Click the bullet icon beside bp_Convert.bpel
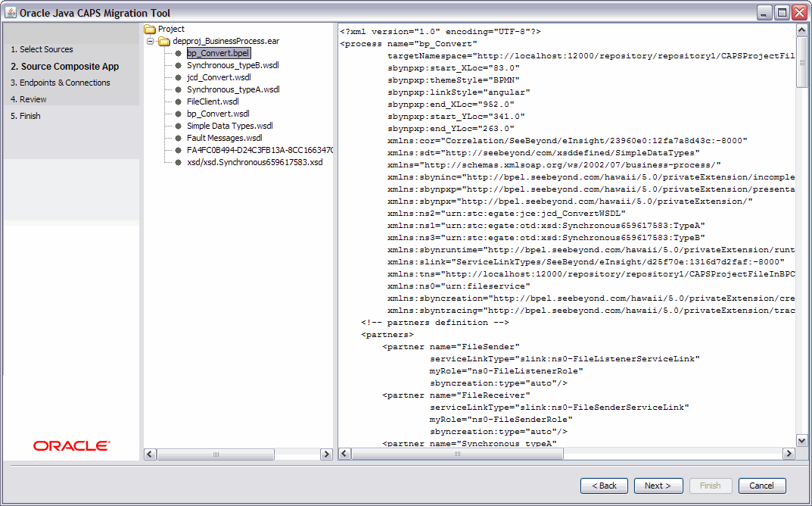This screenshot has width=812, height=506. tap(178, 53)
